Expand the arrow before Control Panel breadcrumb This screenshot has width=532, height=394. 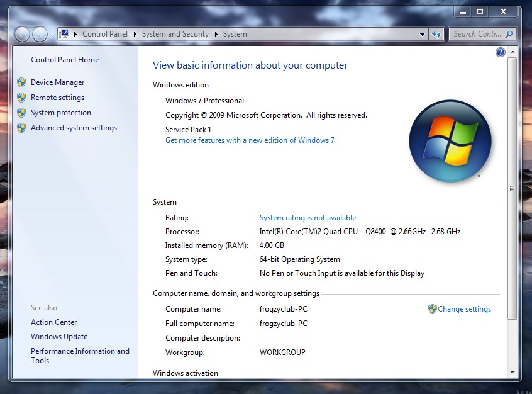click(x=75, y=35)
